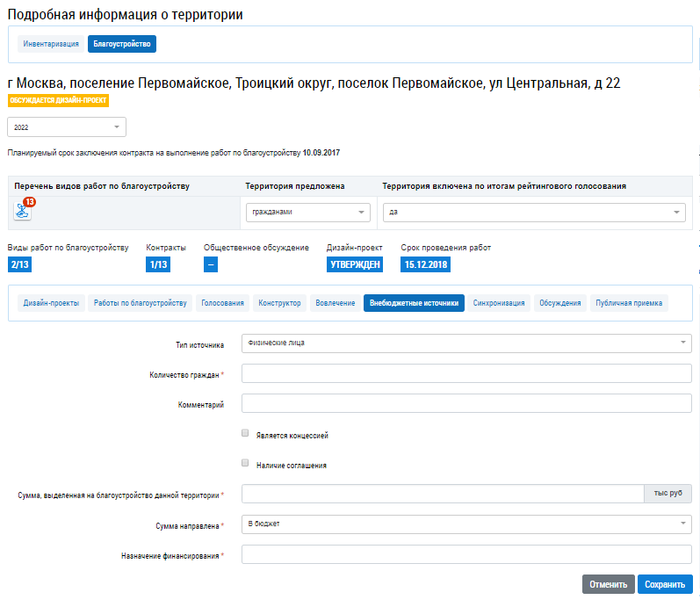The image size is (700, 607).
Task: Click the 1/13 contracts indicator
Action: tap(158, 264)
